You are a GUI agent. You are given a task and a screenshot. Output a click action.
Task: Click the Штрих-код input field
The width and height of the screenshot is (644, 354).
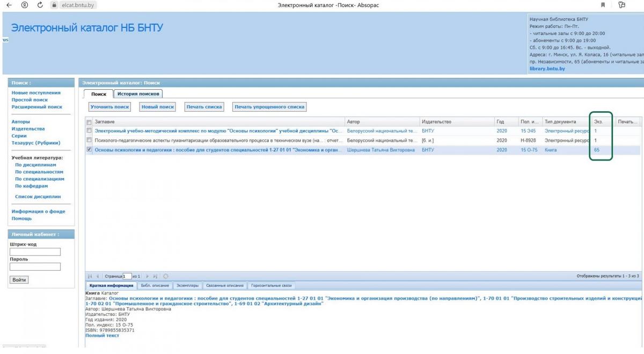tap(35, 252)
